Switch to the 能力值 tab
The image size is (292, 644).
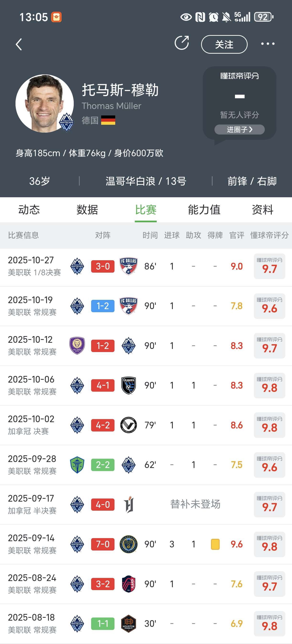coord(204,209)
